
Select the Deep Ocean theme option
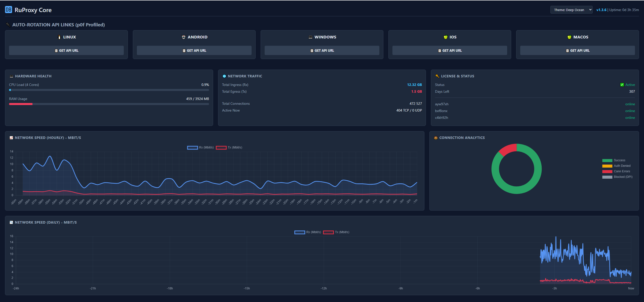[571, 10]
